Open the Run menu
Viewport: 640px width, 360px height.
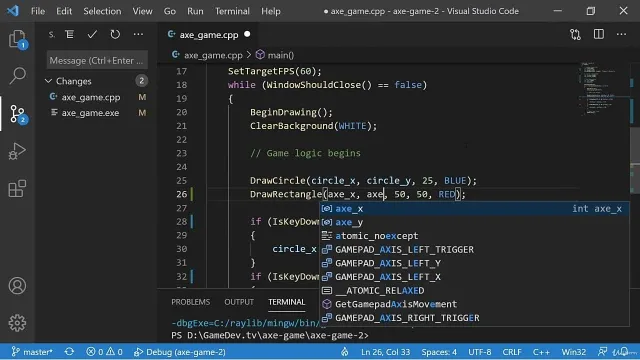tap(195, 11)
